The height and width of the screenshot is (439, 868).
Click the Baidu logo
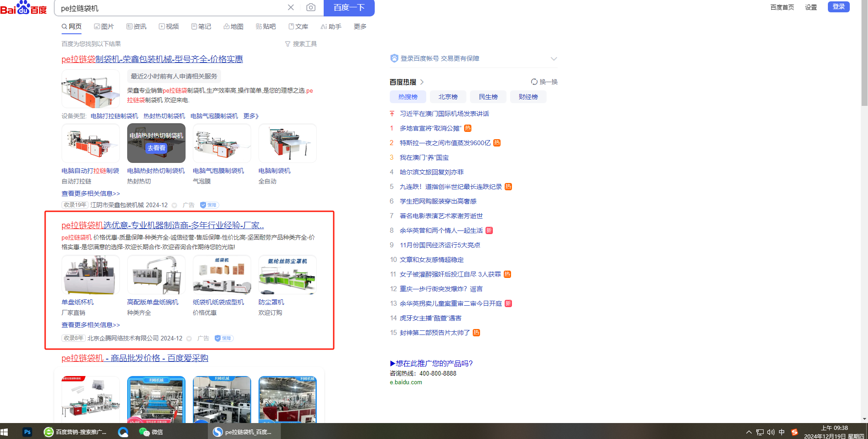tap(24, 8)
